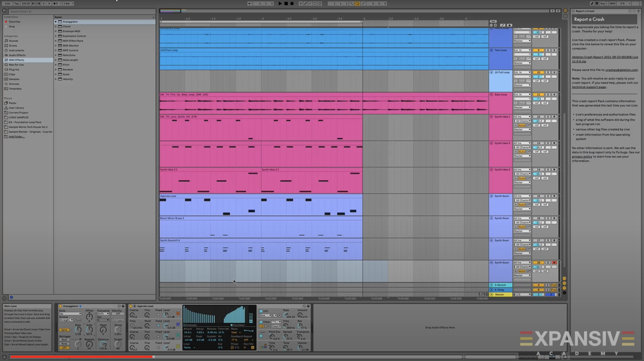Open the Audio Effects browser category

click(x=18, y=55)
